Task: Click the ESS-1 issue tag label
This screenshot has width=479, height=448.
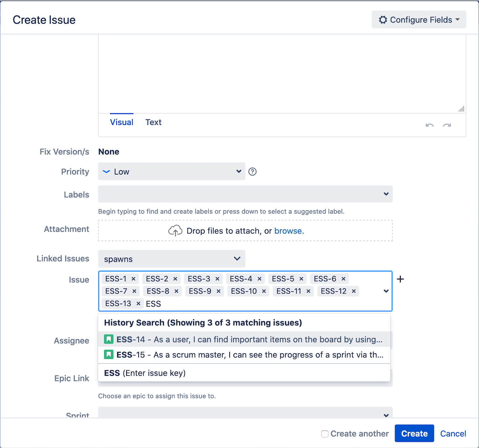Action: coord(116,279)
